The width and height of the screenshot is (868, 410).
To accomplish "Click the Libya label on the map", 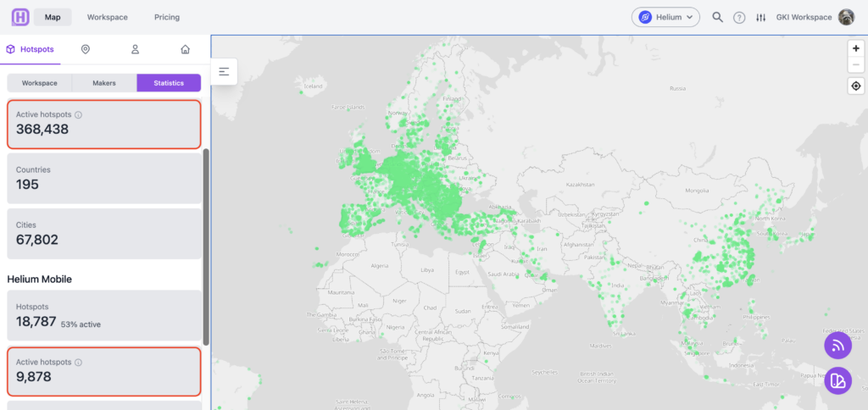I will click(427, 270).
